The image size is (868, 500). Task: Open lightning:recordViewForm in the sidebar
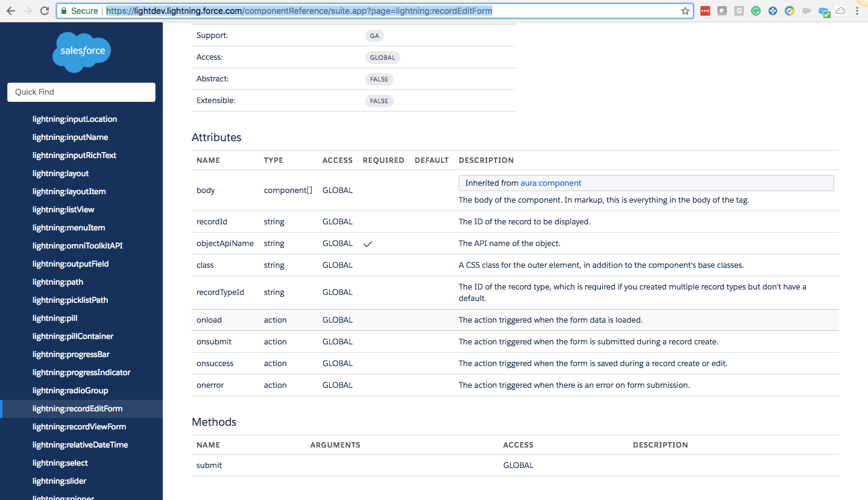(x=80, y=427)
